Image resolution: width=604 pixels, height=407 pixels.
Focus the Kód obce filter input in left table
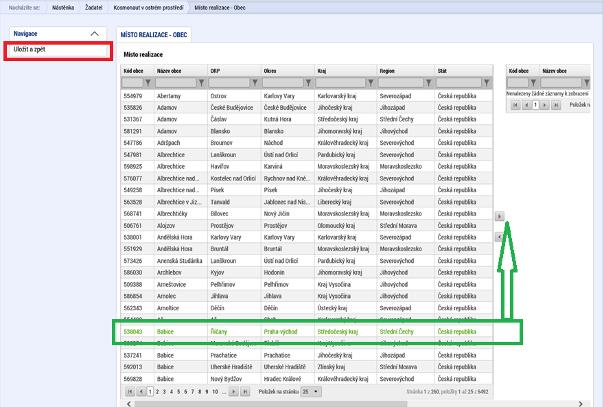(133, 83)
